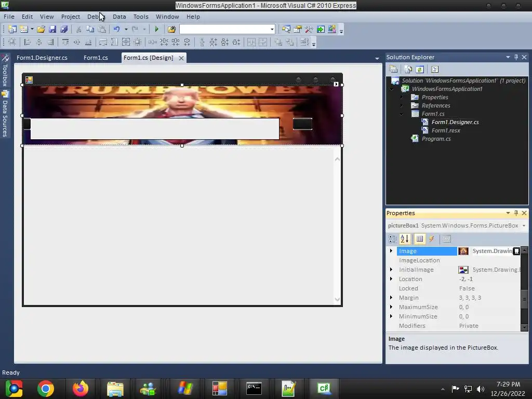
Task: Select Form1.Designer.cs in Solution Explorer
Action: click(455, 122)
